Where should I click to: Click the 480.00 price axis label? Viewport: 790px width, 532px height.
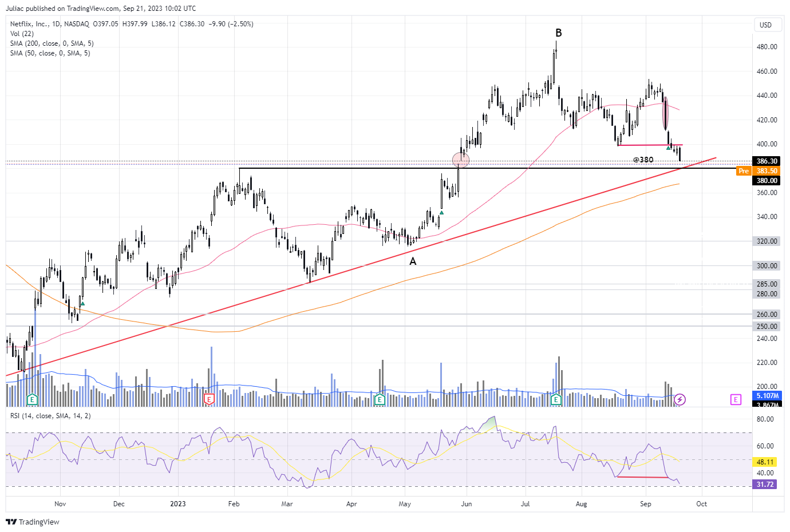(767, 47)
